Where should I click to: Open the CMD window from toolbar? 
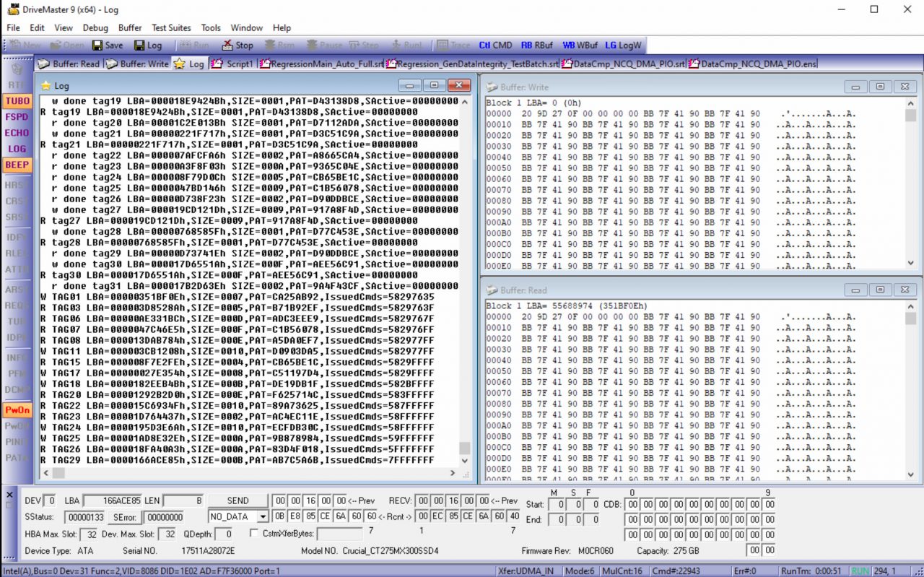[495, 45]
